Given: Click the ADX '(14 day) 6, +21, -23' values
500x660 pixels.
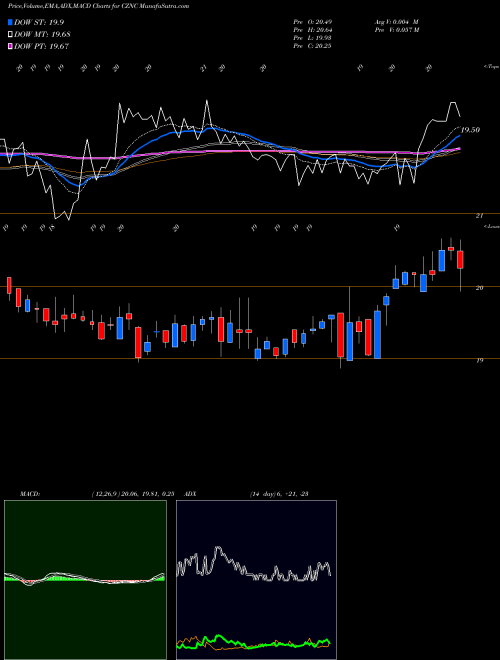Looking at the screenshot, I should click(x=279, y=493).
